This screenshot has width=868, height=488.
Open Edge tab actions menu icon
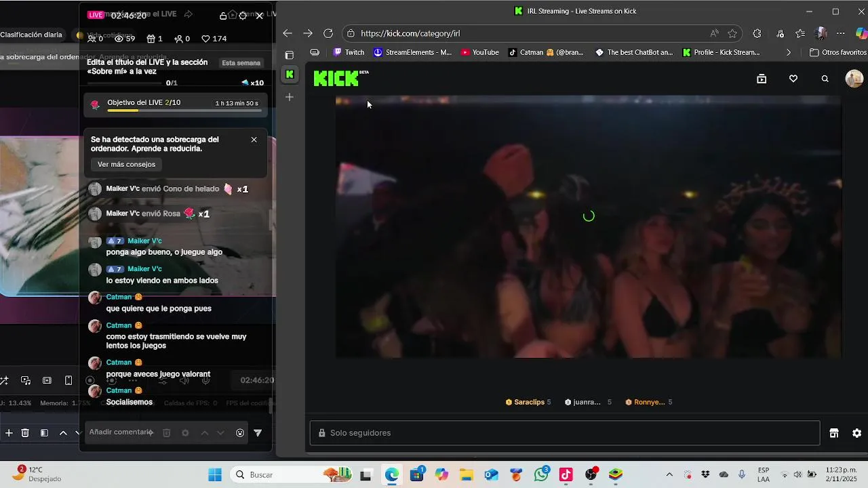290,55
